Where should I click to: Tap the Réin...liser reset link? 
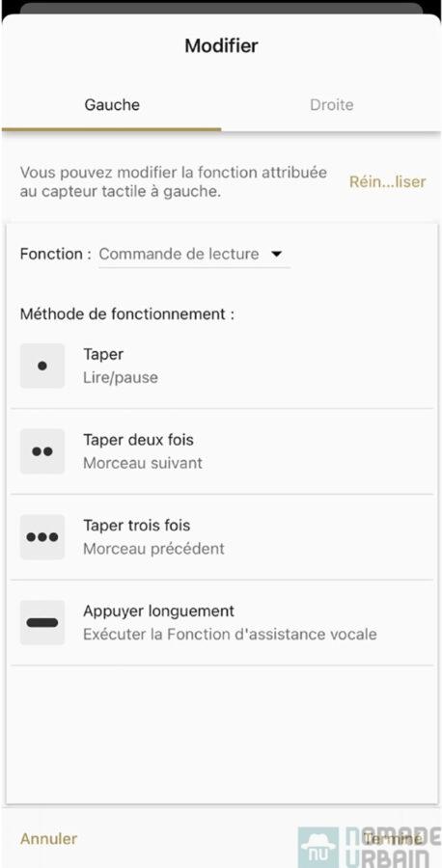point(387,181)
